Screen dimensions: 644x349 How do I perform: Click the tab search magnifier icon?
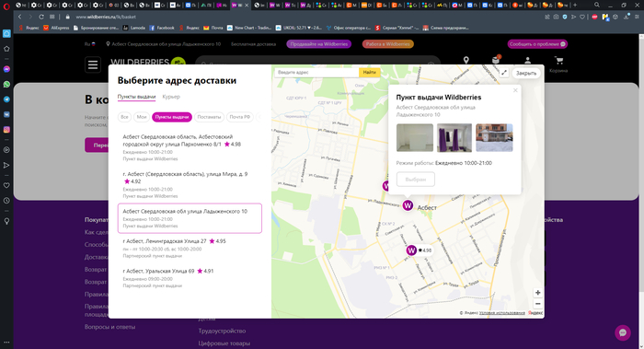[x=597, y=5]
